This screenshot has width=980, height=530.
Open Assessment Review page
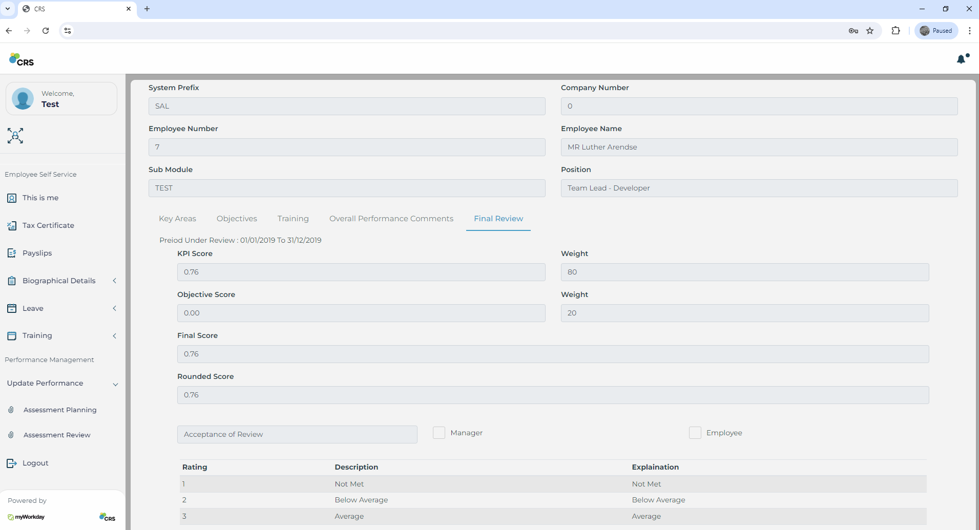(57, 435)
